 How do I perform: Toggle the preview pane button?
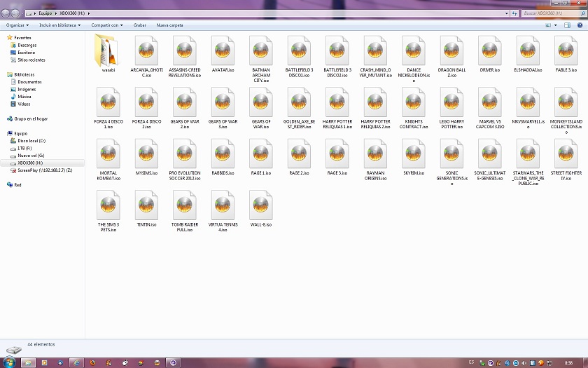click(x=568, y=25)
